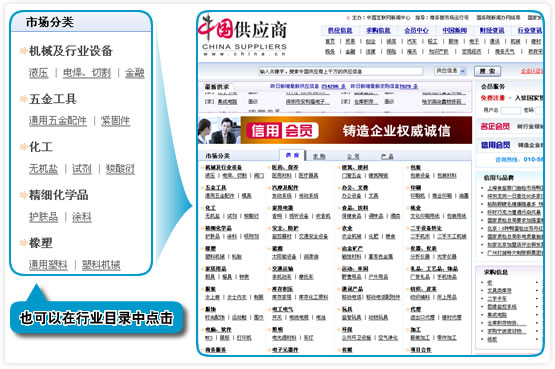Screen dimensions: 555x369
Task: Open the 安全、防护 category link
Action: click(285, 228)
